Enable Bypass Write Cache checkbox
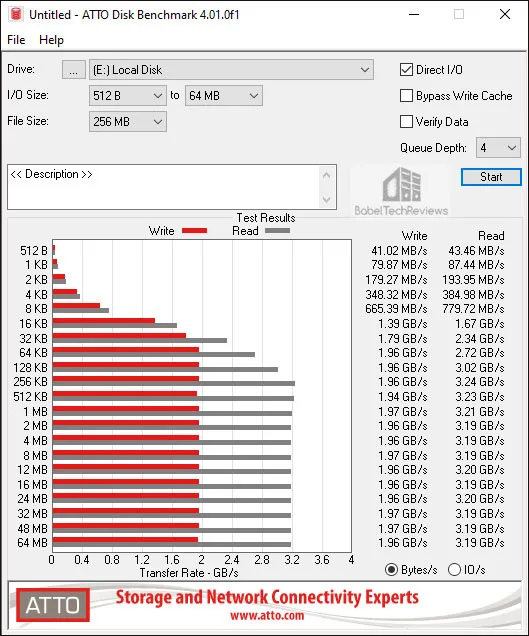This screenshot has height=636, width=529. pos(406,96)
